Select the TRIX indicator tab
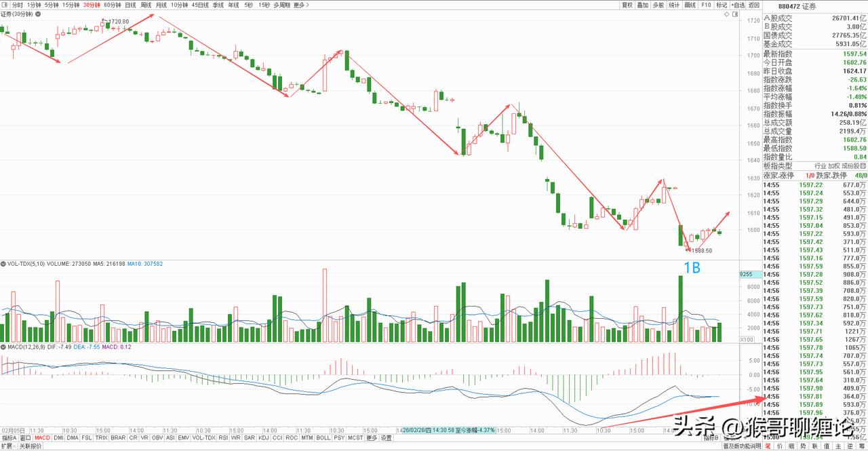 point(101,437)
